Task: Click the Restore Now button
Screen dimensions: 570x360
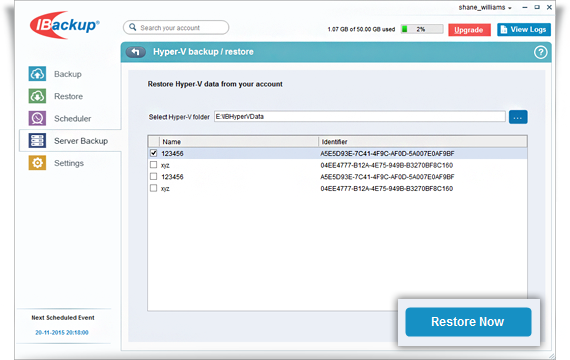Action: coord(468,322)
